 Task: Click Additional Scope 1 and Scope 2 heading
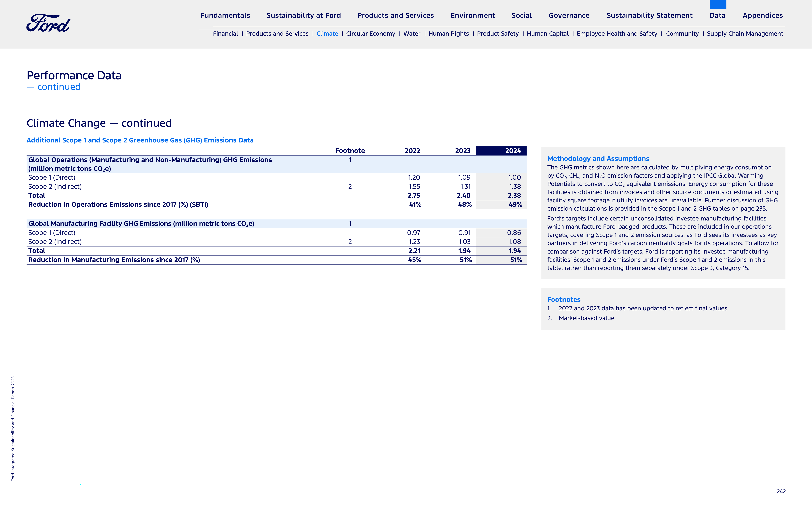coord(140,140)
